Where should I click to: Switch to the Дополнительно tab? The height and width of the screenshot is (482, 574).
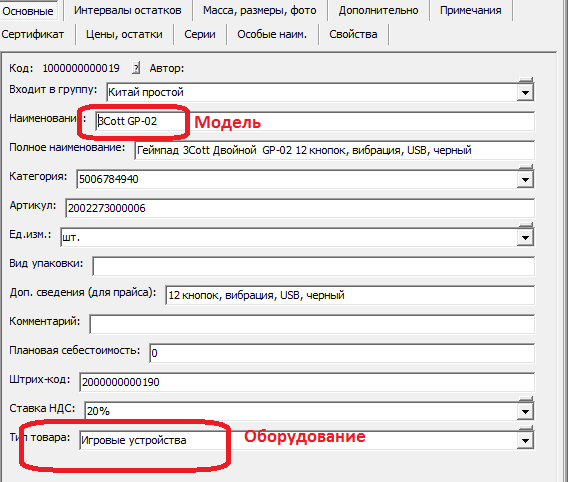pos(378,10)
